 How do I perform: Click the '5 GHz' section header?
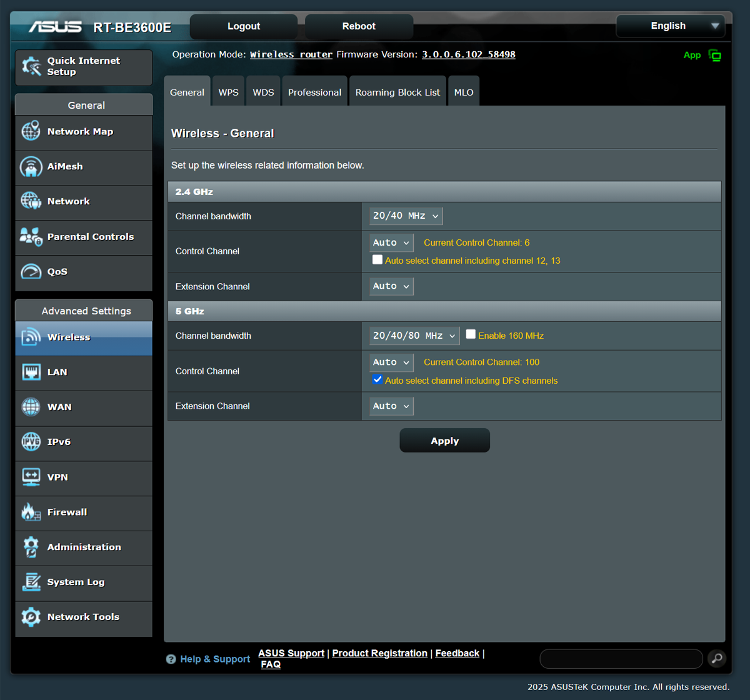(444, 311)
